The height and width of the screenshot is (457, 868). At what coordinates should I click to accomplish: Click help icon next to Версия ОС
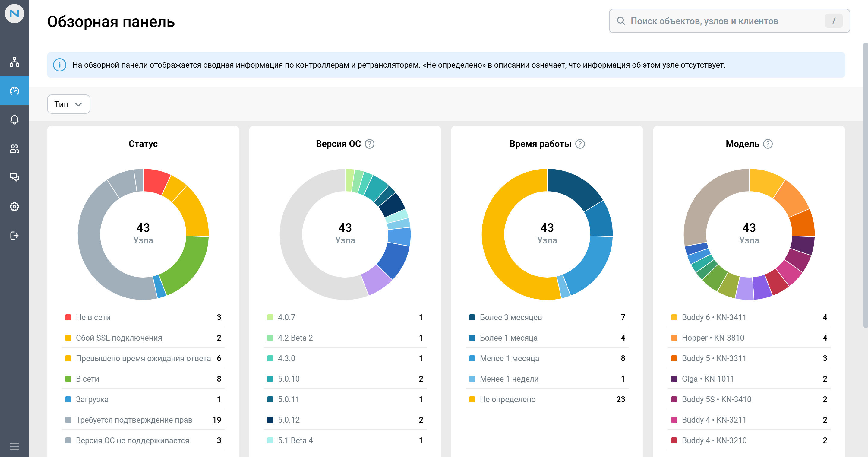[x=370, y=144]
